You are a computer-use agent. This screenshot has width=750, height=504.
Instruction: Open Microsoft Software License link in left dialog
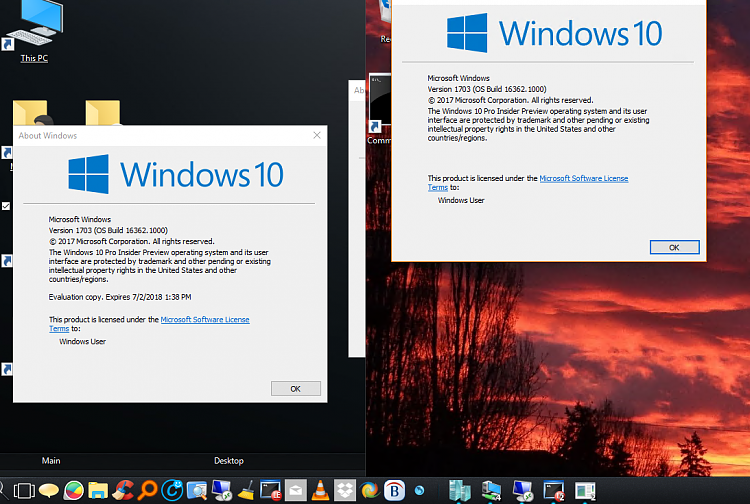(205, 319)
